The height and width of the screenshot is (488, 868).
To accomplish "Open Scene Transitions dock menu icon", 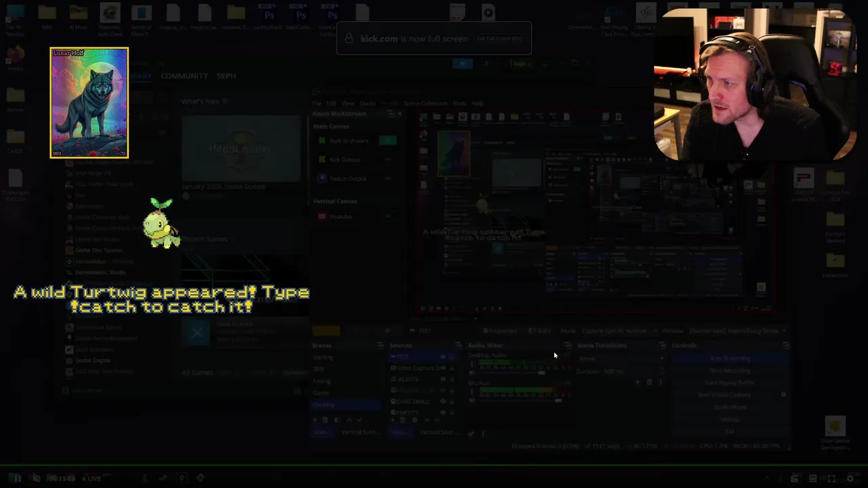I will coord(662,345).
